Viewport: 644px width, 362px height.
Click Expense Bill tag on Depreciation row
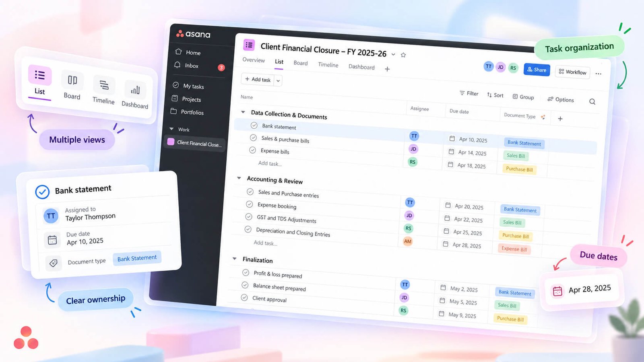[514, 249]
